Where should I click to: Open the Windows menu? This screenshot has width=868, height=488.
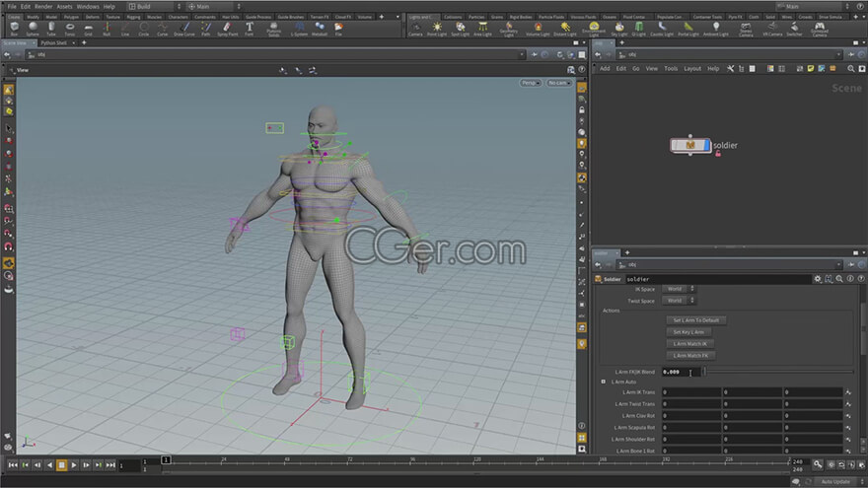pyautogui.click(x=88, y=7)
